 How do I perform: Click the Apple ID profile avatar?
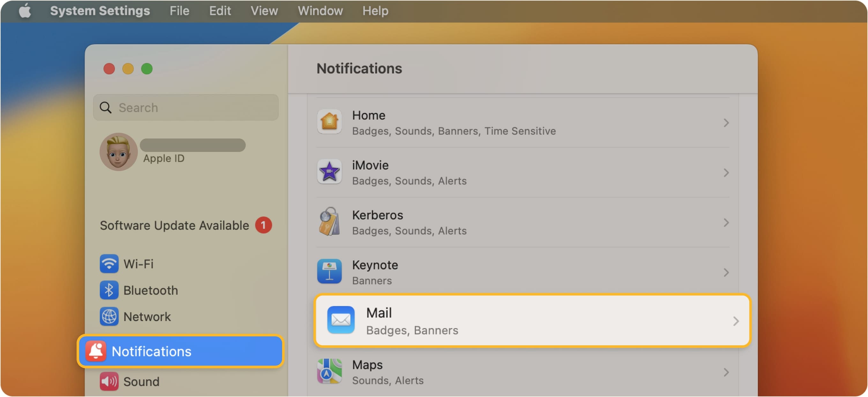[118, 151]
